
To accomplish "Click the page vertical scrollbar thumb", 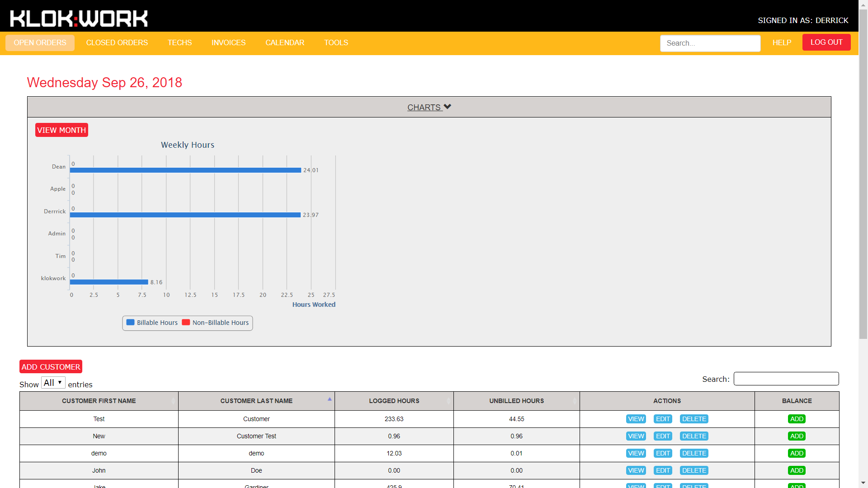I will click(863, 174).
